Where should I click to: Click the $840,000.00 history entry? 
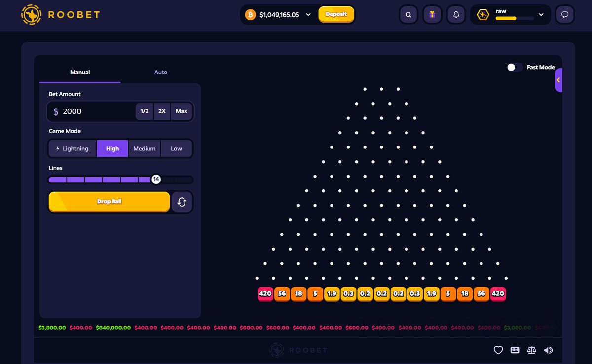113,328
